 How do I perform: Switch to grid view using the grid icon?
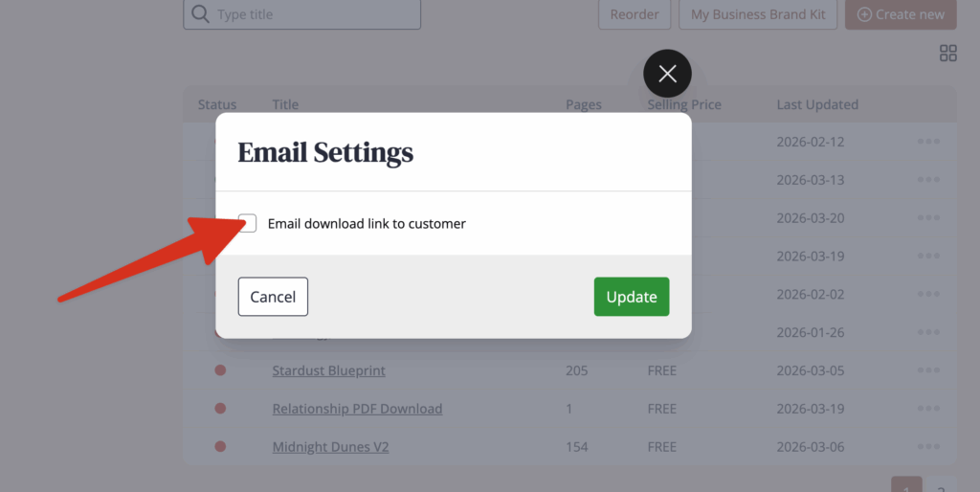[x=947, y=54]
